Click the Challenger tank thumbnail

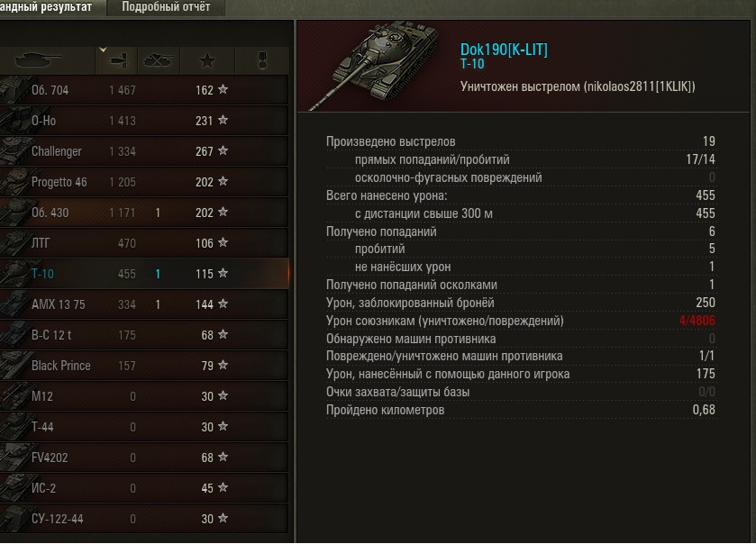[x=14, y=150]
